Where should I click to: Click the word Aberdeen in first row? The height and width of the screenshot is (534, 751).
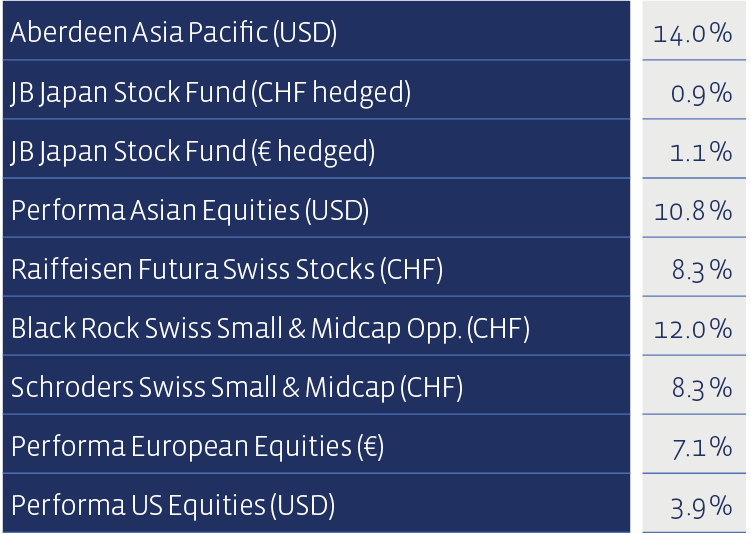(x=69, y=32)
